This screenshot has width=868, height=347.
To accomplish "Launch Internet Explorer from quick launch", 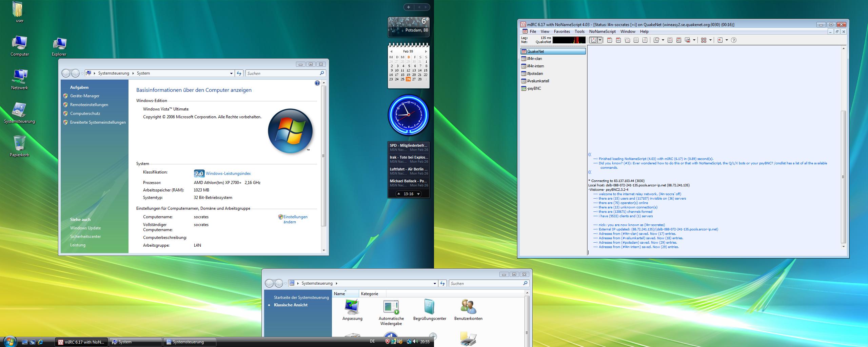I will (x=41, y=342).
